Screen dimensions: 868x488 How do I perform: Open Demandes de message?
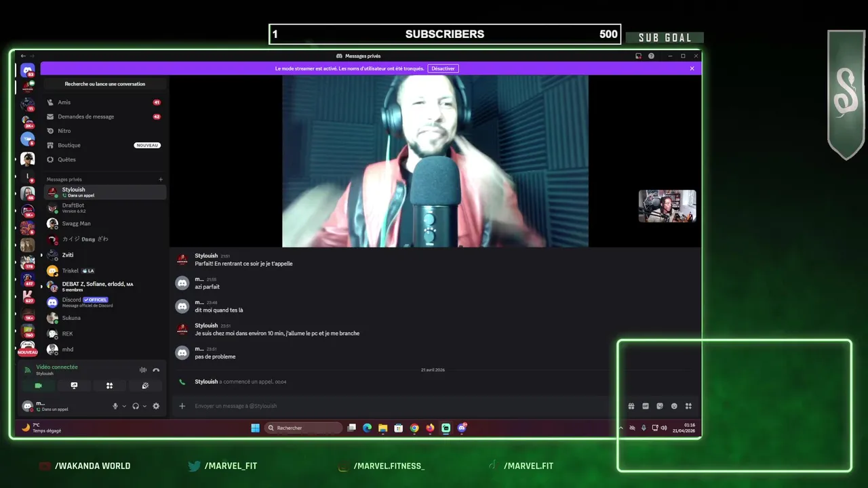pyautogui.click(x=104, y=117)
